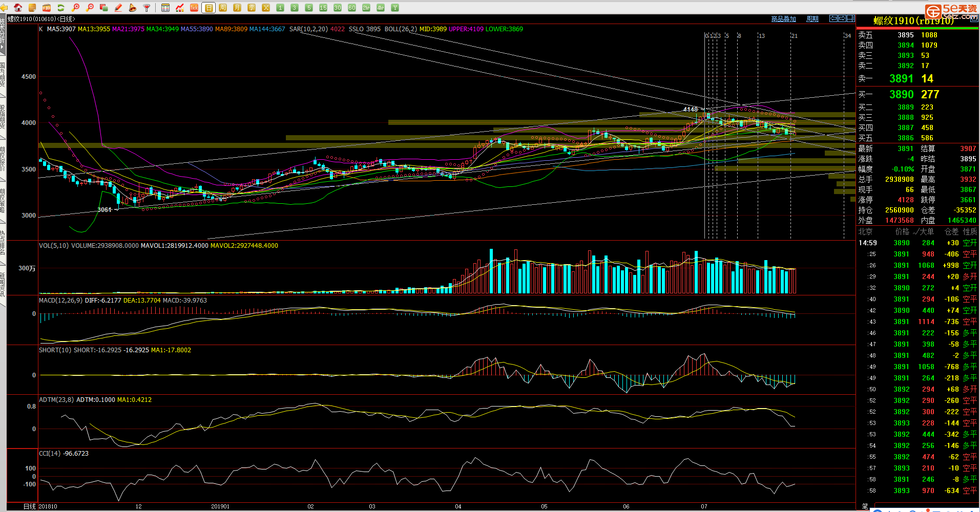Open the 期权策略 sidebar tab
980x512 pixels.
3,201
